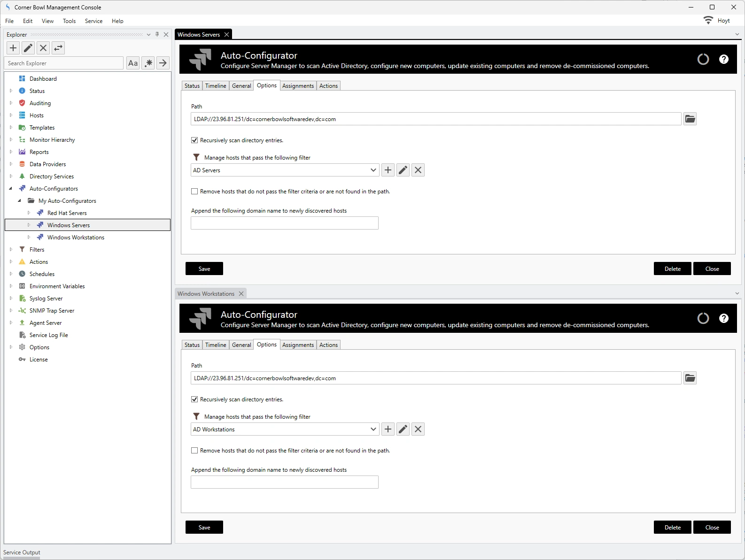
Task: Toggle match case (Aa) in Explorer search
Action: 133,63
